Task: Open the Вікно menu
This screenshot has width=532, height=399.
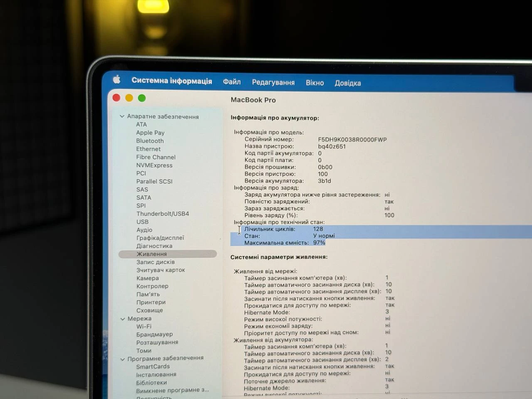Action: coord(315,83)
